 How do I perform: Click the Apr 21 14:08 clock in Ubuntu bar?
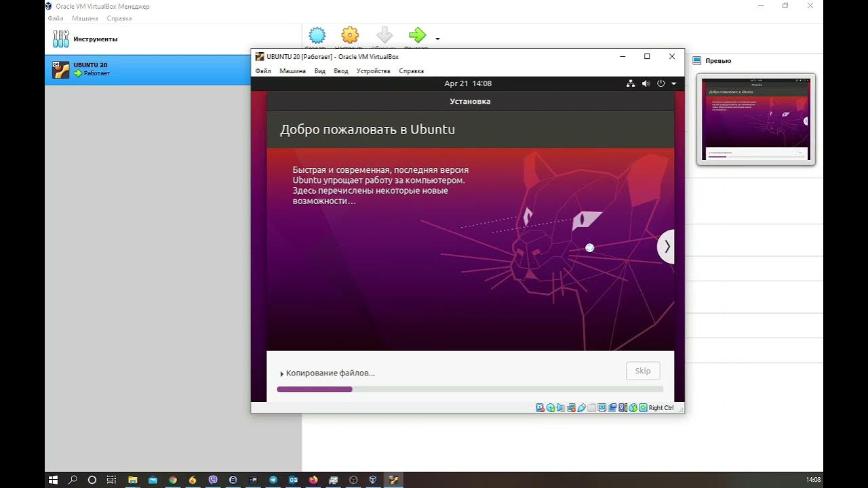tap(468, 83)
